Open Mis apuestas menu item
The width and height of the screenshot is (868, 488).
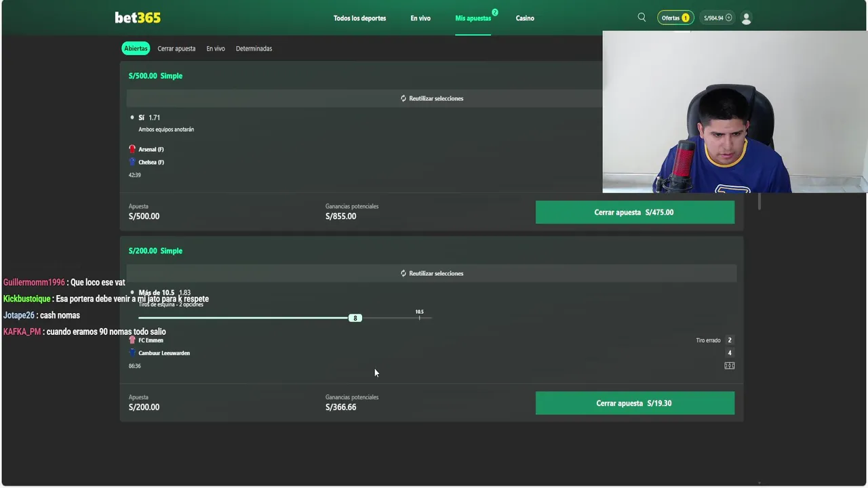pos(473,18)
